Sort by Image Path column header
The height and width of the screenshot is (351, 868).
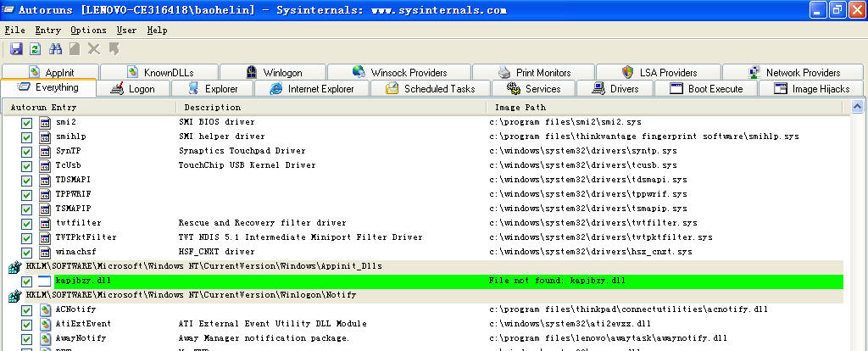[x=665, y=108]
